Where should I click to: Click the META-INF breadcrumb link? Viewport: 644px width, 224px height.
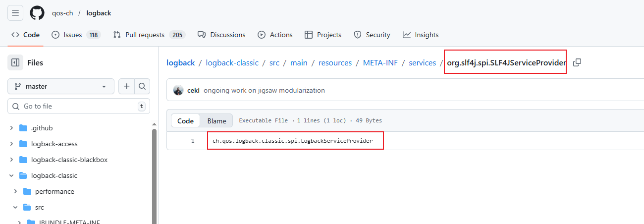click(x=380, y=63)
